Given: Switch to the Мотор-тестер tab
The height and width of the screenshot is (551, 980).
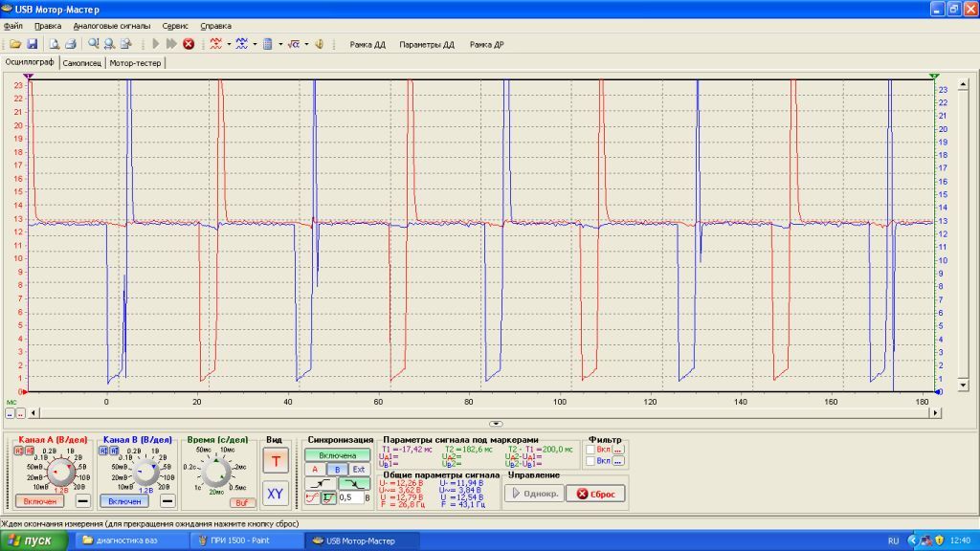Looking at the screenshot, I should pyautogui.click(x=135, y=63).
